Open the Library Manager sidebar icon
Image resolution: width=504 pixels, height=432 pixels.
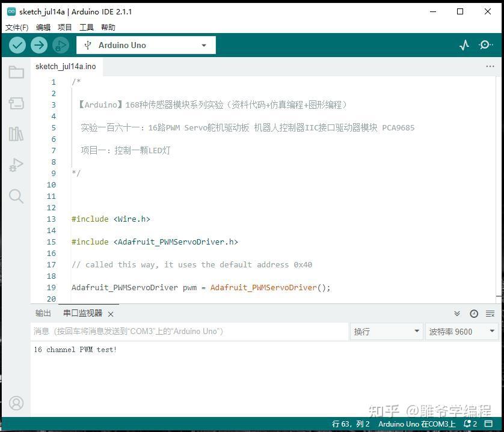click(16, 133)
